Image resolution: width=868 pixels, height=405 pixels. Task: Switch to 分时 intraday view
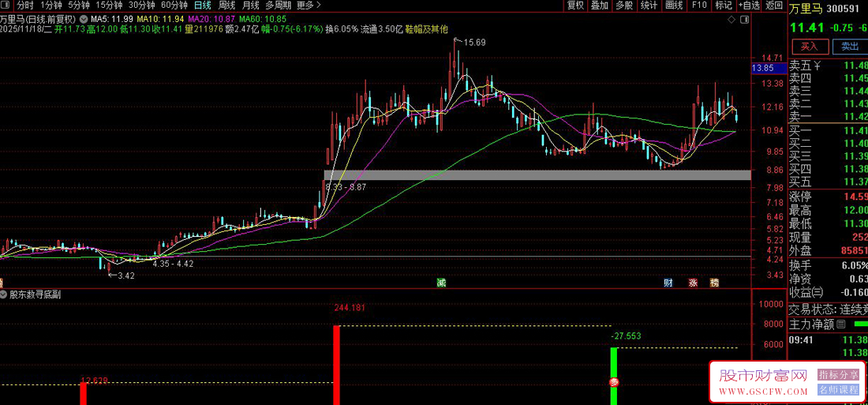click(x=24, y=6)
